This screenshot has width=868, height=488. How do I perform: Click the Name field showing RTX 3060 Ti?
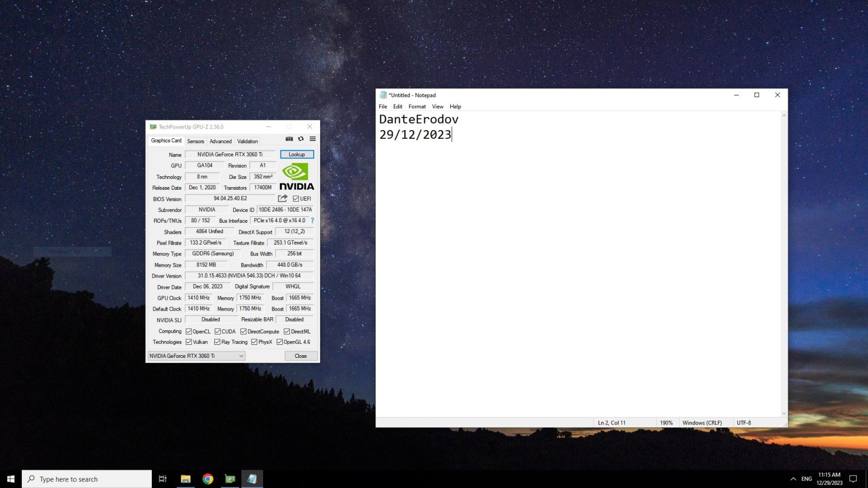230,155
